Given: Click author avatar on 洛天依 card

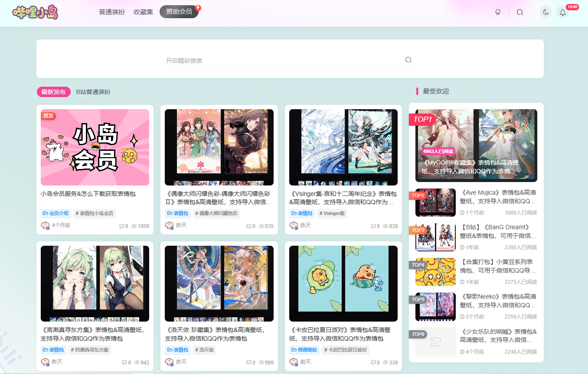Looking at the screenshot, I should pos(170,362).
